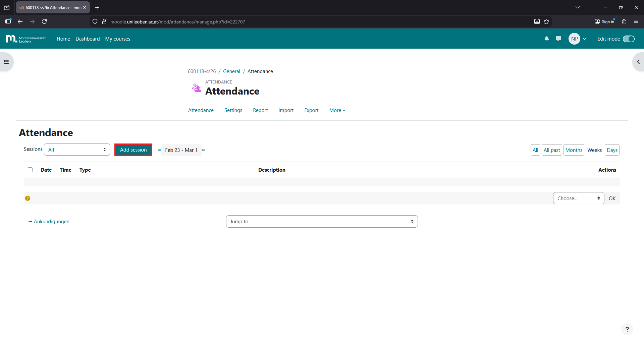Click the yellow help icon in the table
This screenshot has width=644, height=346.
pyautogui.click(x=28, y=198)
